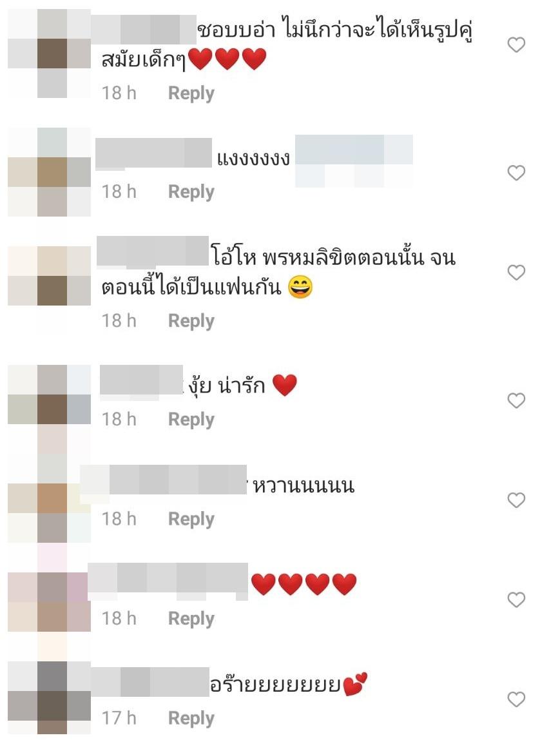Open the username before หวานนนนน

[163, 480]
